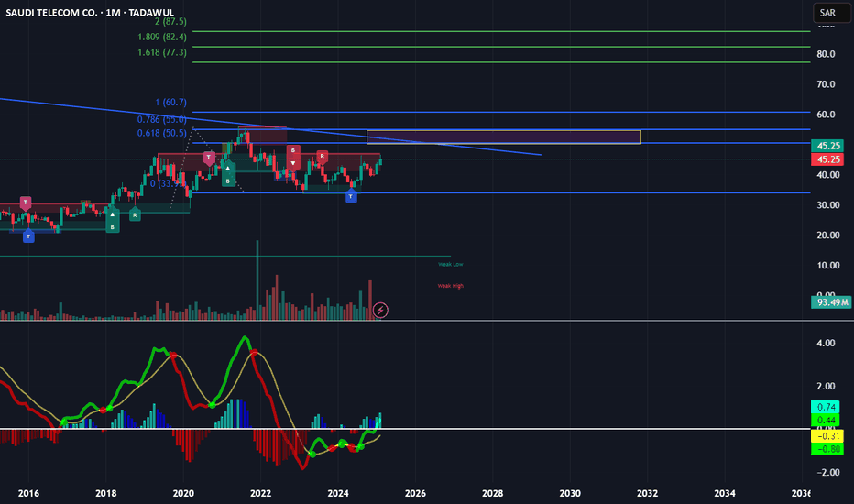
Task: Click the 2028 label on time axis
Action: (492, 493)
